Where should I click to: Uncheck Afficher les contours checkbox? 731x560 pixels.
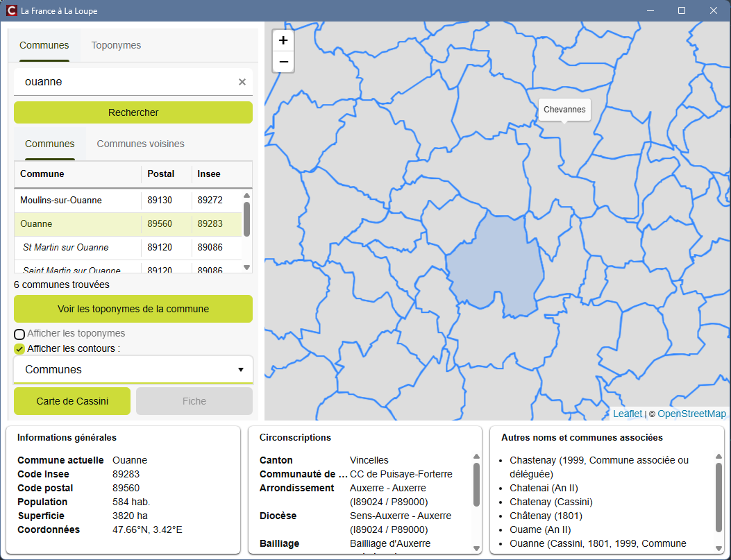coord(19,349)
